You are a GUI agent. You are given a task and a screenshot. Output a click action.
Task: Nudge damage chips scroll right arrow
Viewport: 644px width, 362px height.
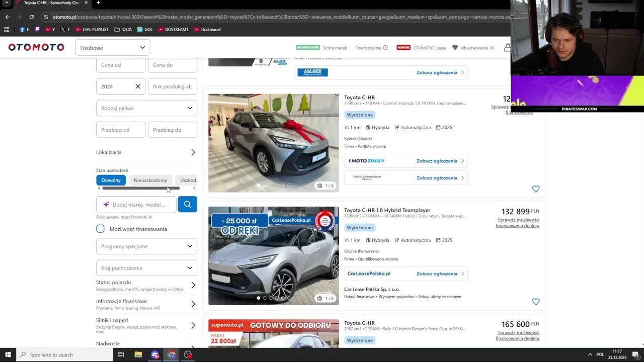click(x=194, y=188)
